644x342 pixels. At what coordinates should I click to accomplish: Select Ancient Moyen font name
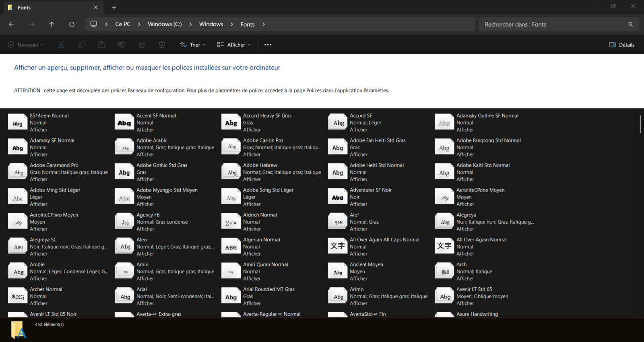click(x=366, y=264)
